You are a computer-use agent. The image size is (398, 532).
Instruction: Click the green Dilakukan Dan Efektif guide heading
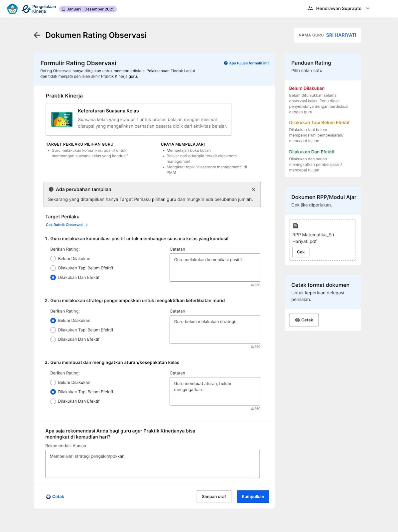pos(312,152)
